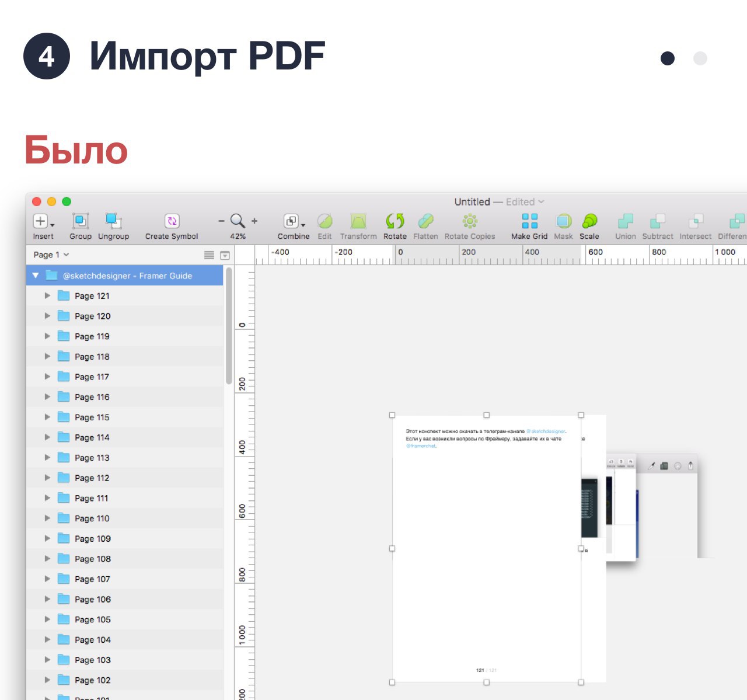This screenshot has width=747, height=700.
Task: Select the Page 108 layer
Action: coord(125,559)
